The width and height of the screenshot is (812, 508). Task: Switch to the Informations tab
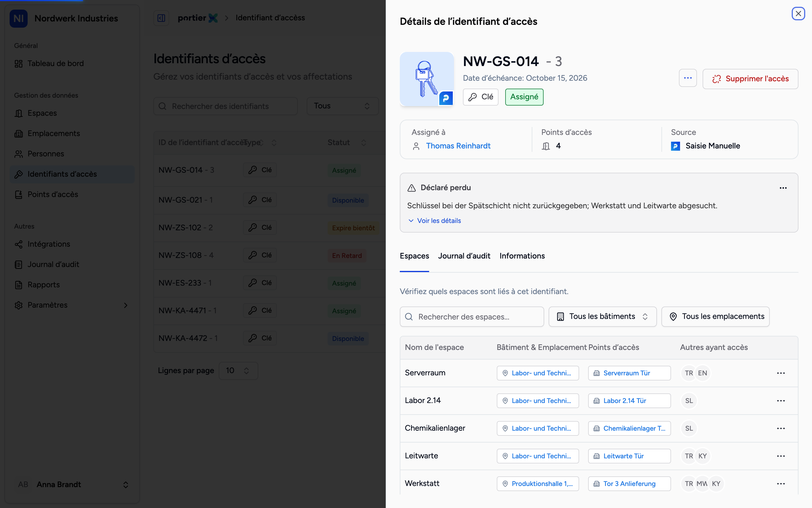tap(522, 256)
